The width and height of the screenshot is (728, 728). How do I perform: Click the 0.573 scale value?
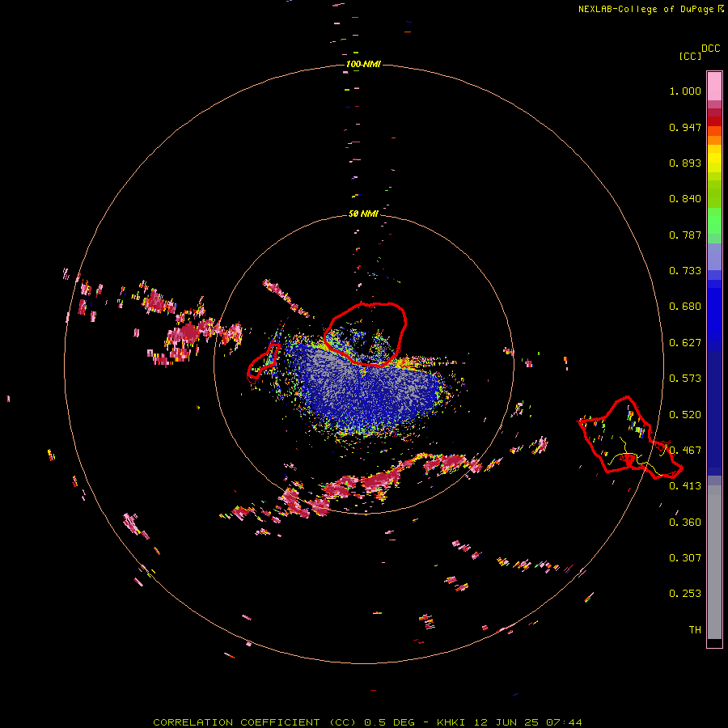pyautogui.click(x=685, y=379)
